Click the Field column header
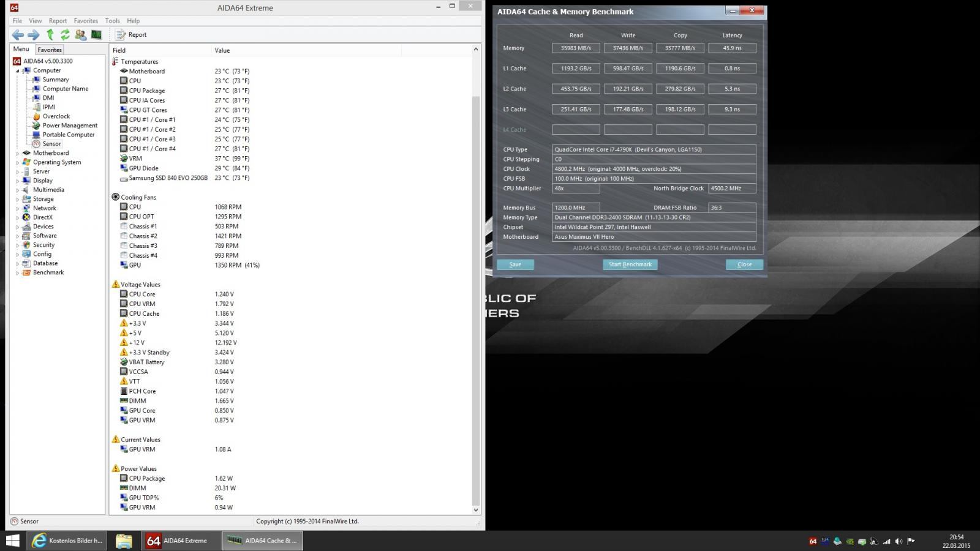 pos(160,50)
